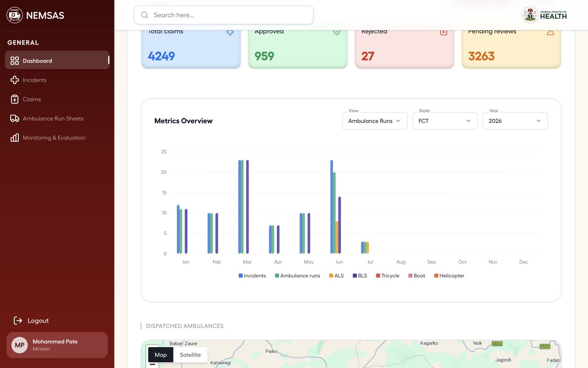Click the Minister role text

point(41,349)
